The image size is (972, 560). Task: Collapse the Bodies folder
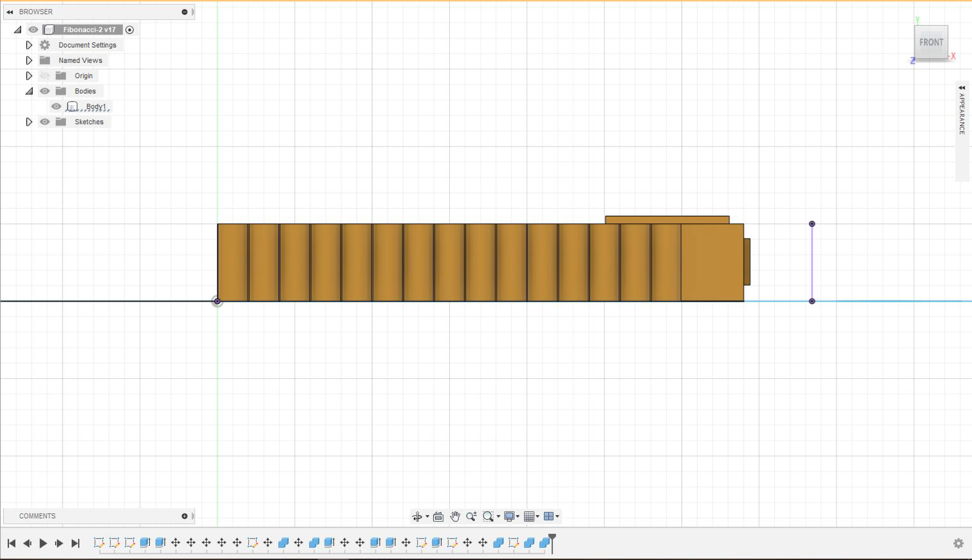coord(29,91)
